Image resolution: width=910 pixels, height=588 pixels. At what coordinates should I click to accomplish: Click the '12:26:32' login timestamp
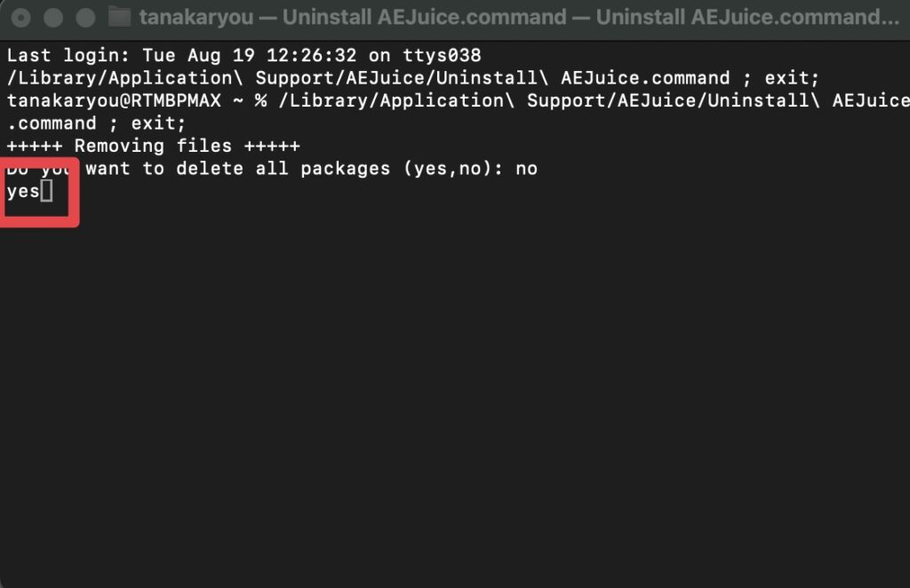[312, 56]
